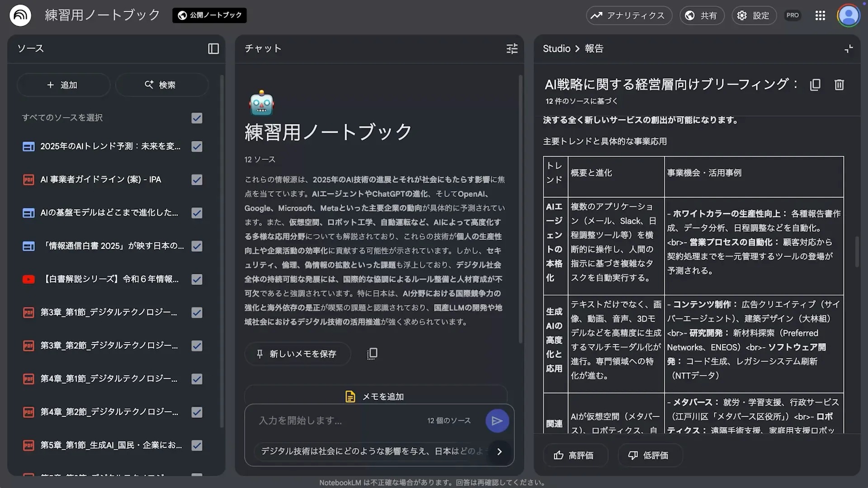Expand the Studio panel to full width
This screenshot has width=868, height=488.
tap(848, 48)
